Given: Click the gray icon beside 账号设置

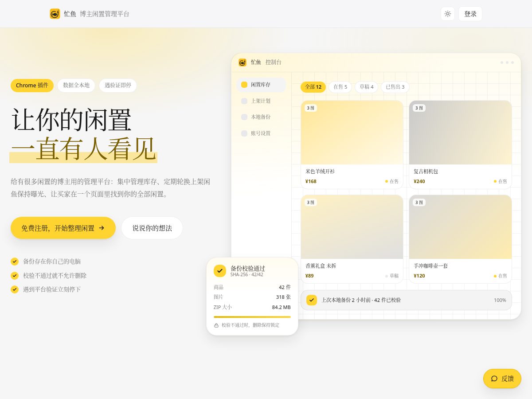Looking at the screenshot, I should point(244,133).
